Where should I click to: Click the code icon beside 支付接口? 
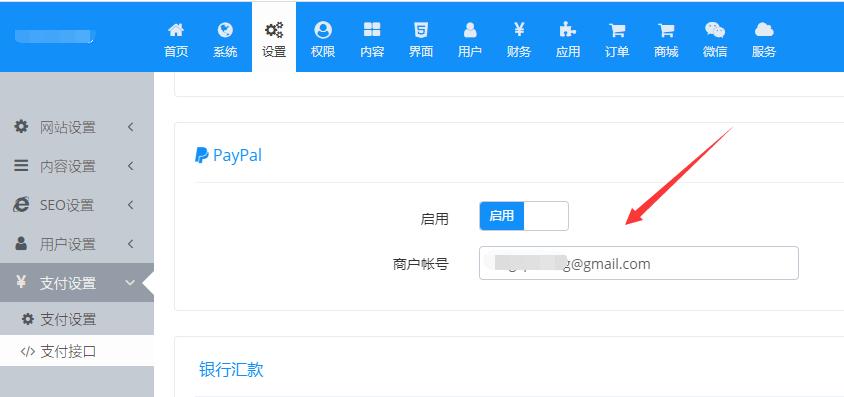[27, 352]
